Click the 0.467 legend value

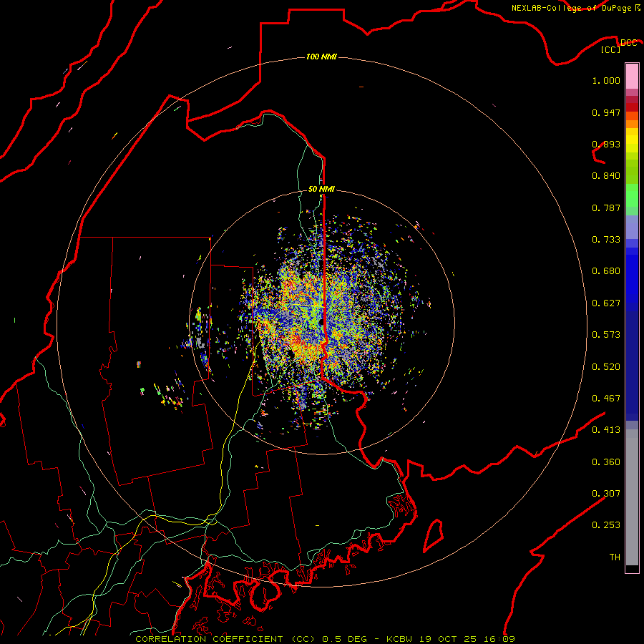click(606, 399)
